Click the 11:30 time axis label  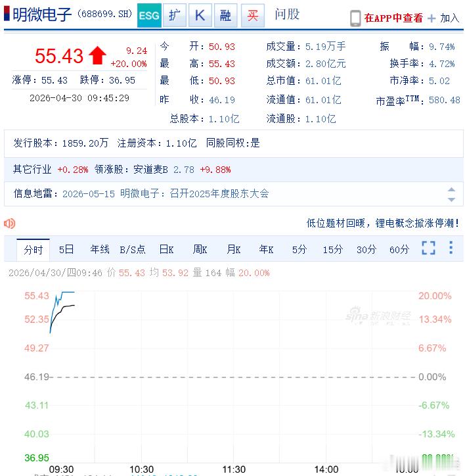click(x=234, y=469)
